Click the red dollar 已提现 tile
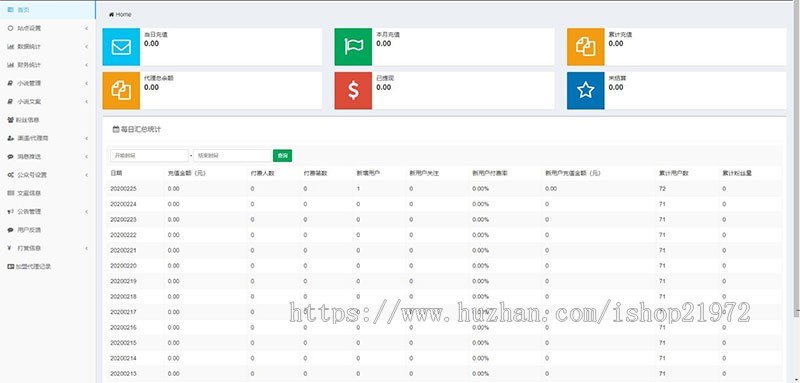 [x=353, y=91]
